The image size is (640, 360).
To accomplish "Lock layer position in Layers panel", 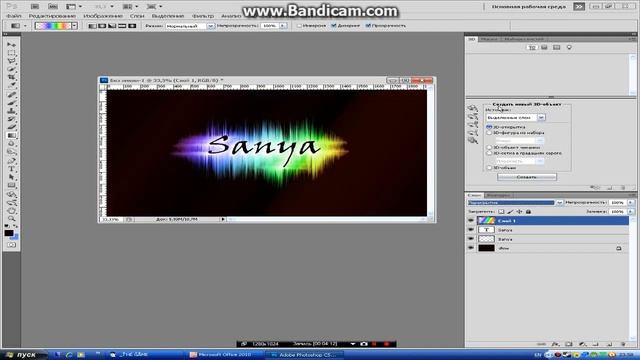I will tap(519, 211).
